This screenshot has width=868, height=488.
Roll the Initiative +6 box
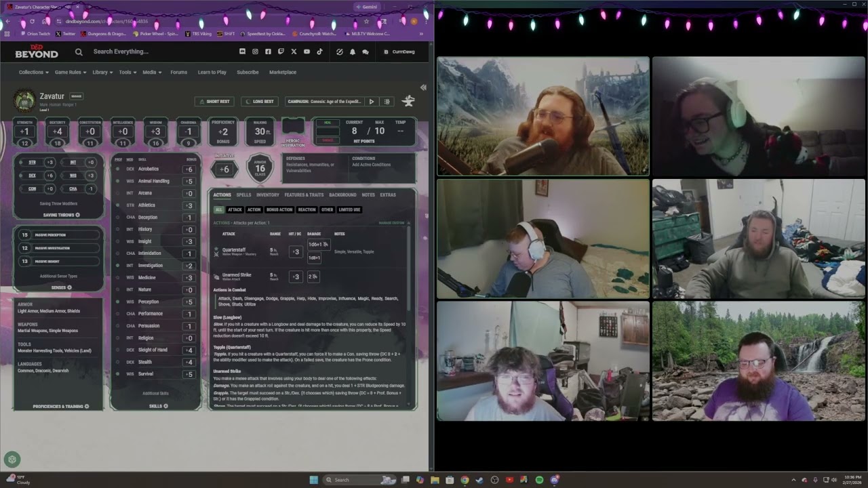point(224,169)
